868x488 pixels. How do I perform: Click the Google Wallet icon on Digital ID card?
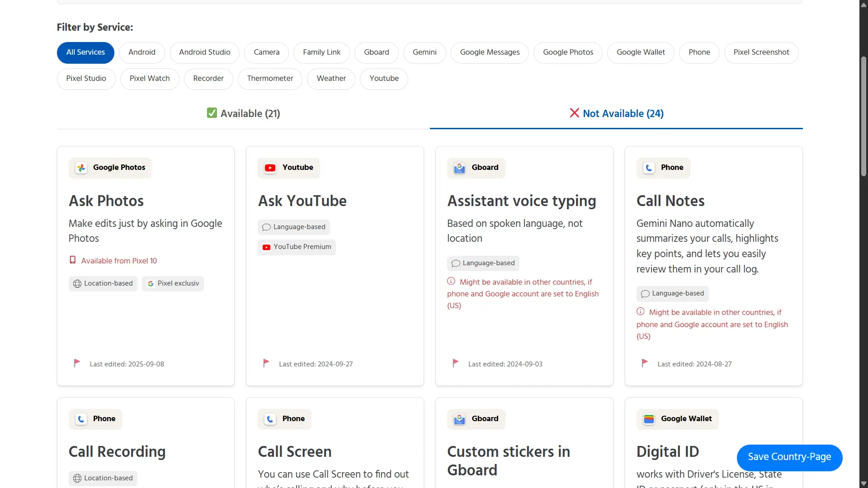click(649, 419)
